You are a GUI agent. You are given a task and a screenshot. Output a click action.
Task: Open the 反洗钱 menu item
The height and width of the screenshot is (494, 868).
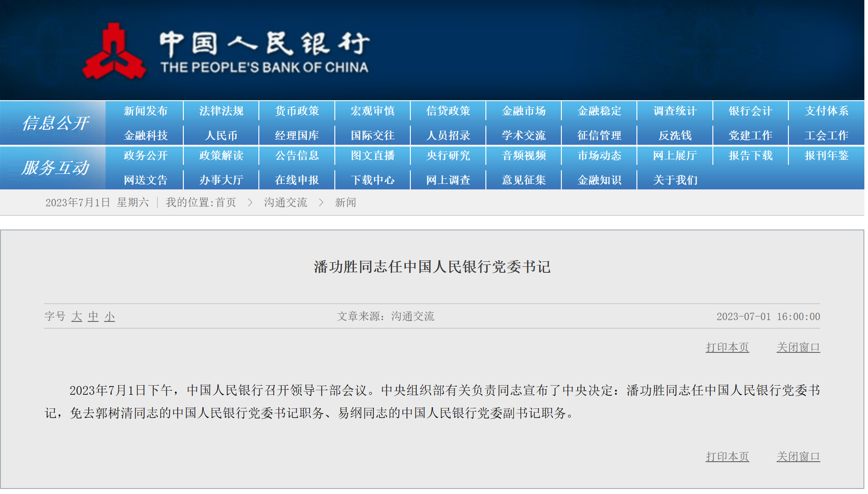(675, 136)
